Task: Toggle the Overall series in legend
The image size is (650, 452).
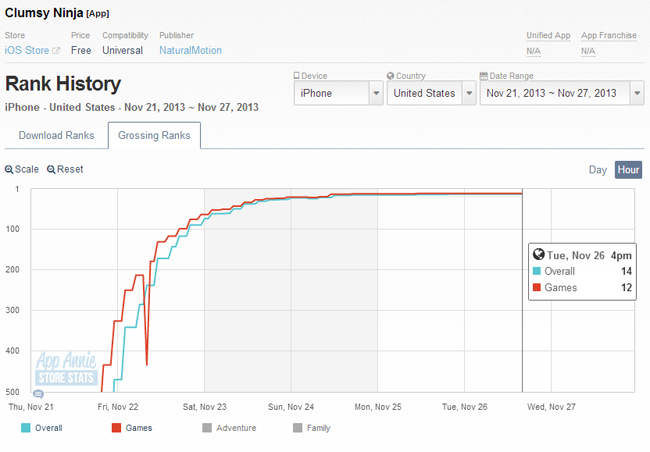Action: 42,428
